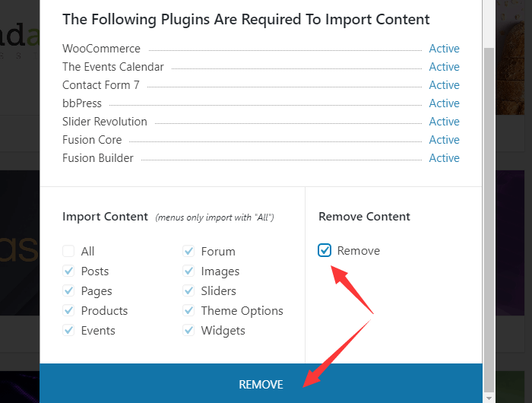Uncheck the Posts checkbox
532x403 pixels.
(68, 271)
